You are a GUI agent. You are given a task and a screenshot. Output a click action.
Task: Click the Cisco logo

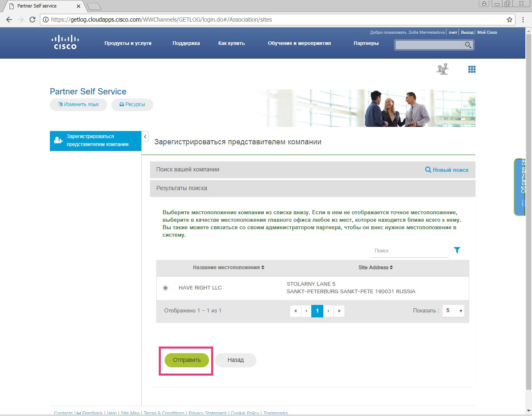65,42
